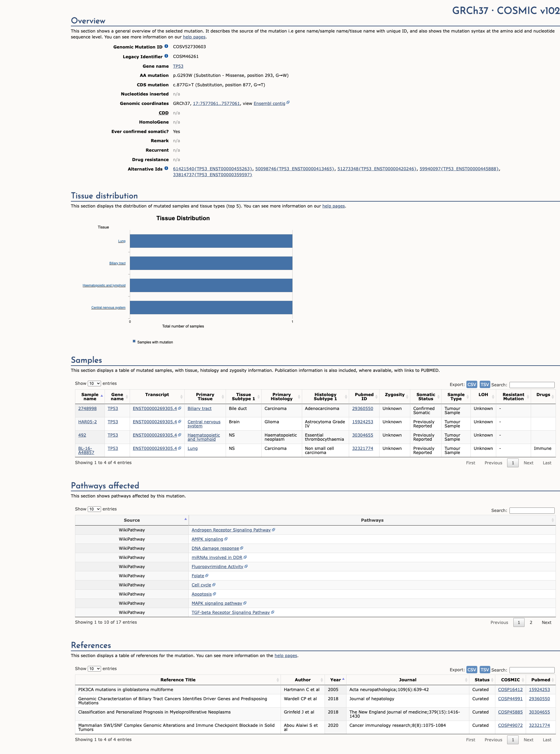
Task: Open TP53 gene name link in Overview
Action: [178, 66]
